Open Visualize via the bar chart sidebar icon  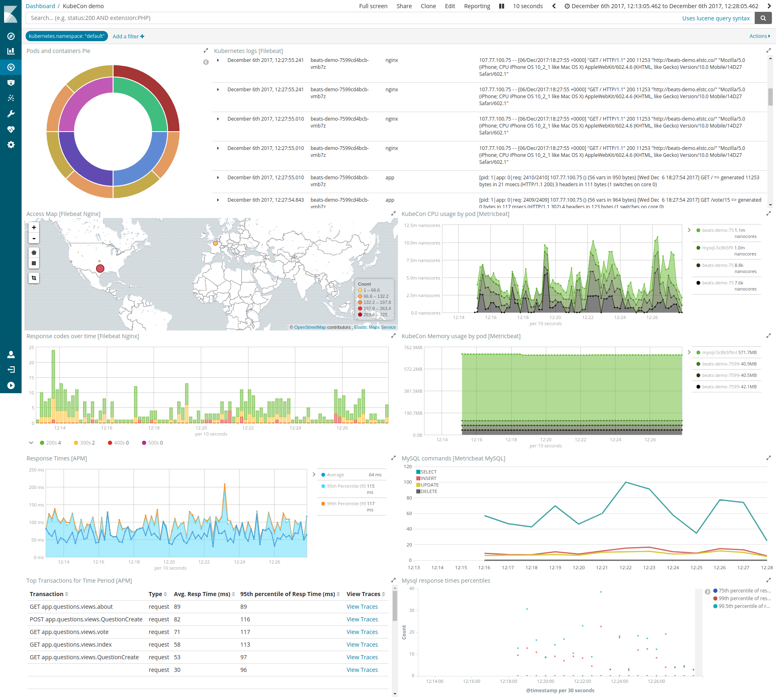coord(11,51)
